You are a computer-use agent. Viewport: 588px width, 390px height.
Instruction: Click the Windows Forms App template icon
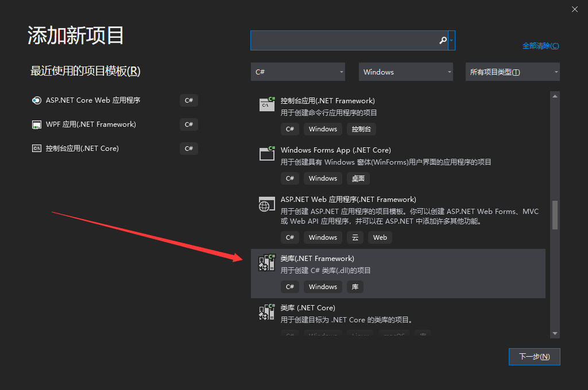(267, 154)
